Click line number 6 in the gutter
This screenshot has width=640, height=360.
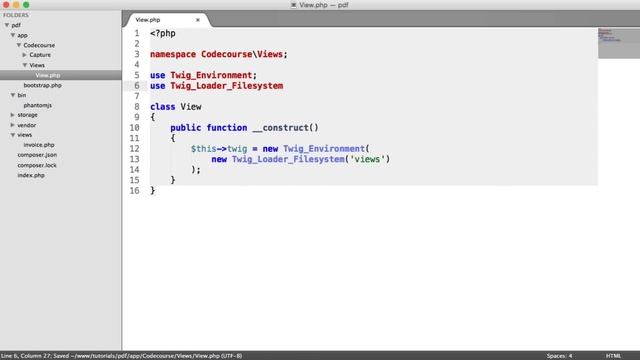click(x=137, y=86)
